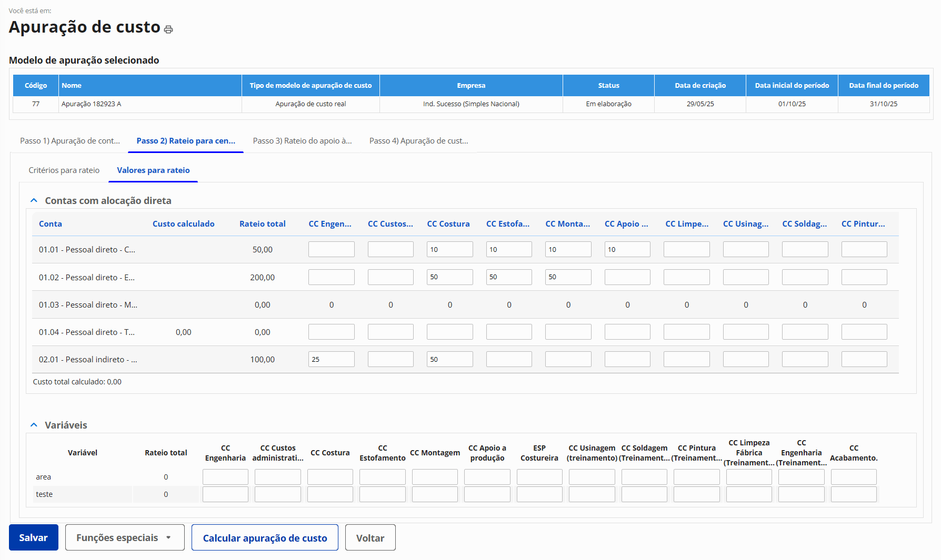Collapse the Variáveis section
Image resolution: width=941 pixels, height=560 pixels.
point(34,425)
